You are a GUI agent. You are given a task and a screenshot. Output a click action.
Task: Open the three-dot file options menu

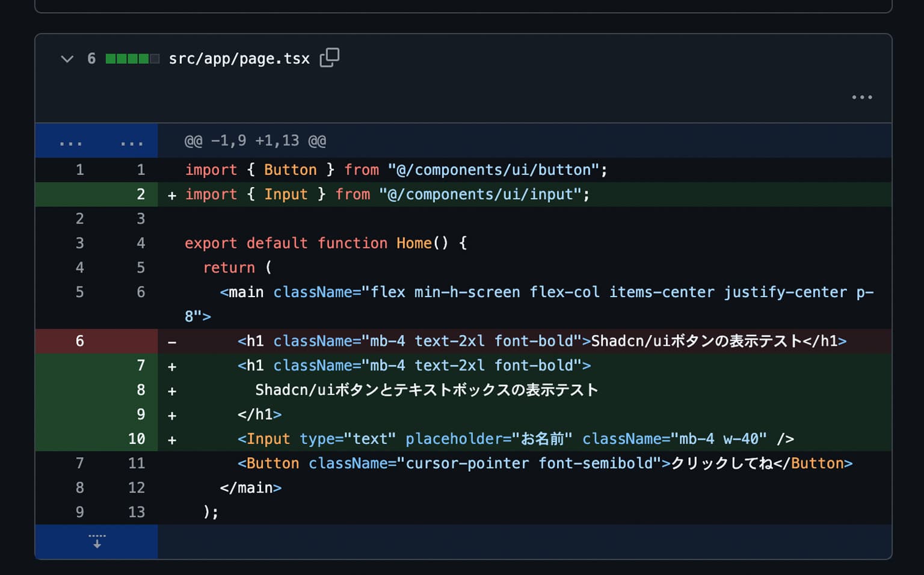pos(861,97)
